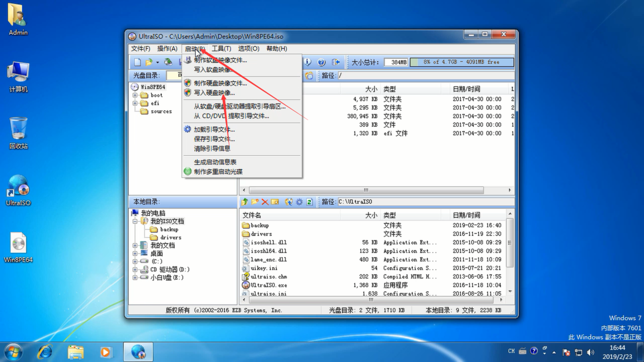Open the 帮助(H) menu
The height and width of the screenshot is (362, 644).
(277, 48)
